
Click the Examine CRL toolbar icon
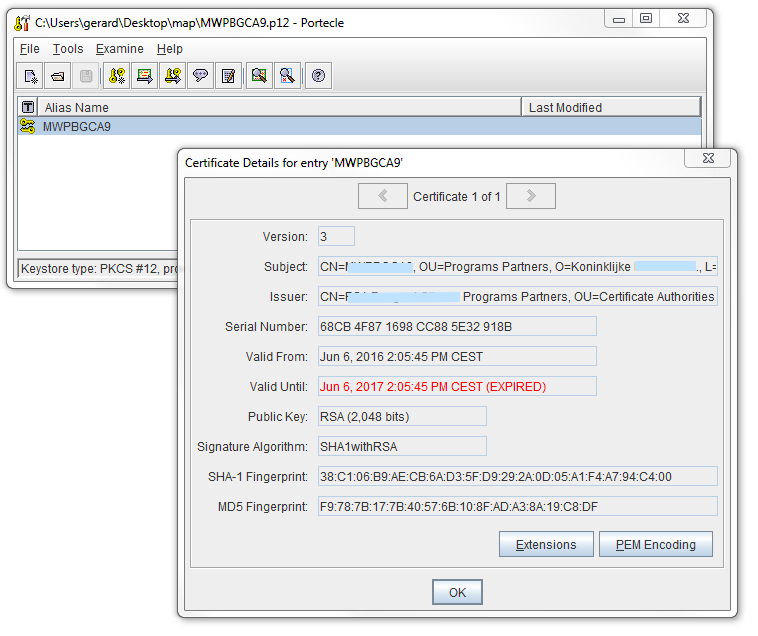click(288, 76)
